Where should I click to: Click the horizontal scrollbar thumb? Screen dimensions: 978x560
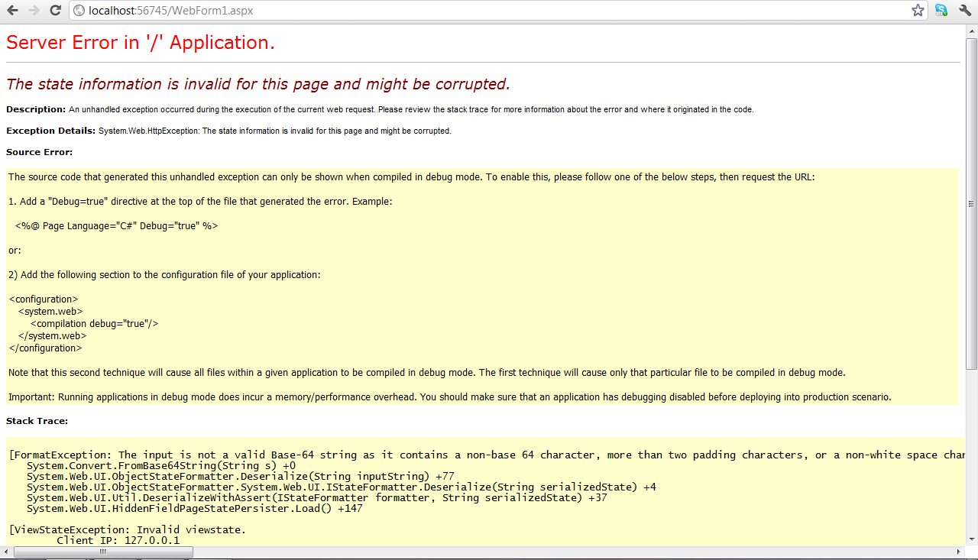pos(102,552)
